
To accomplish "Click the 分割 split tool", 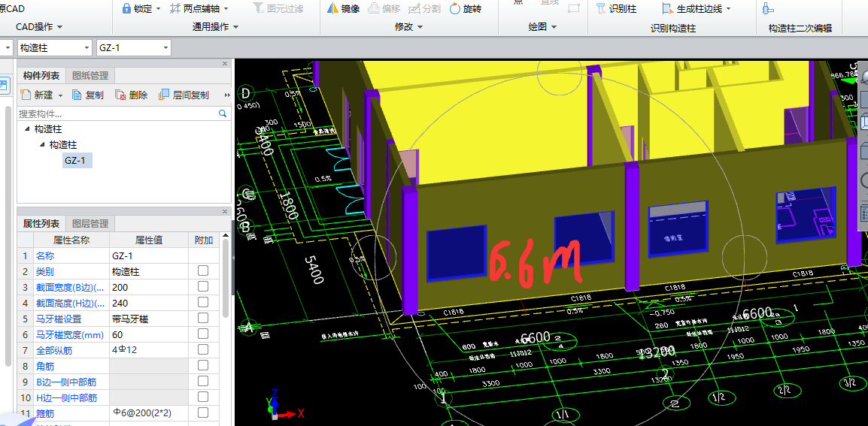I will point(424,8).
